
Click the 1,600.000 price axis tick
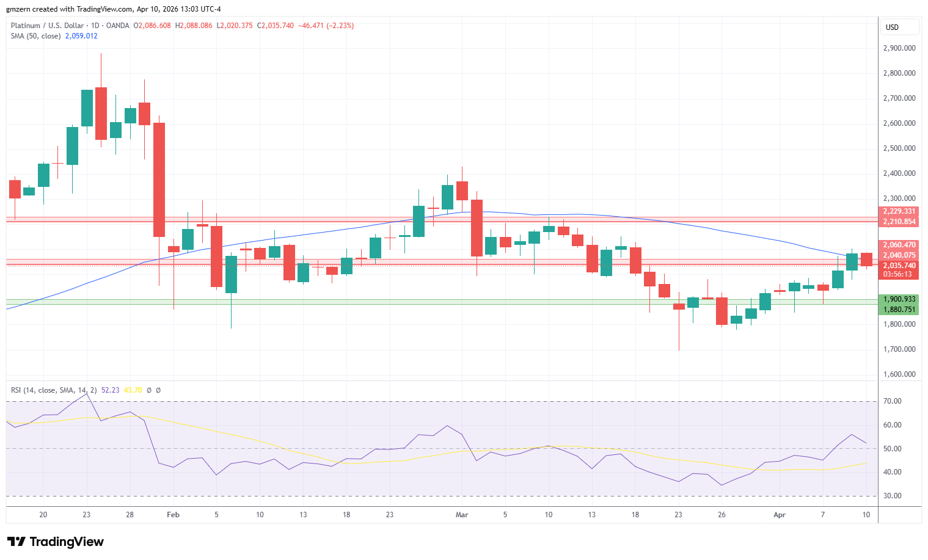[x=899, y=374]
